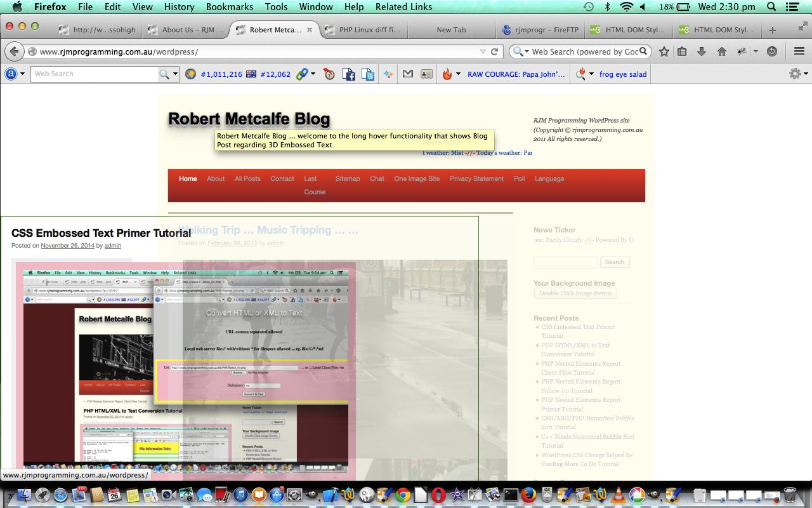Click the Alexa global rank globe icon
The height and width of the screenshot is (508, 812).
coord(190,74)
